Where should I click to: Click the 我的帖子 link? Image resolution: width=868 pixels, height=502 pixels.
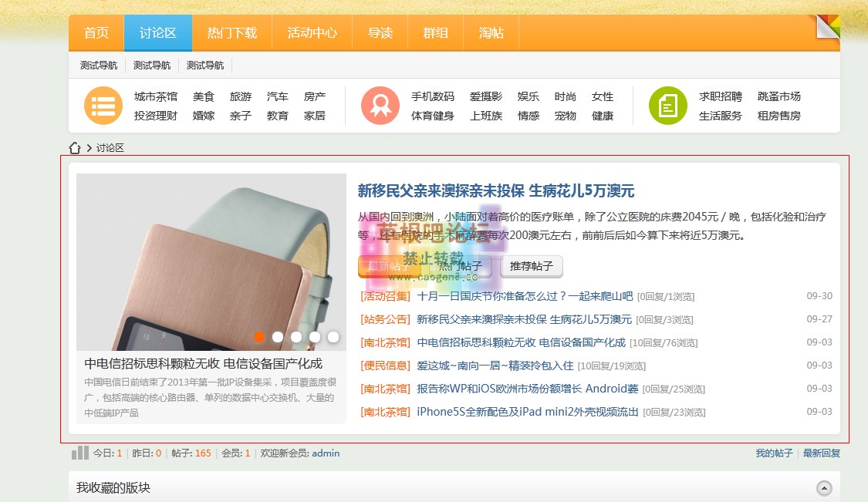click(x=774, y=453)
